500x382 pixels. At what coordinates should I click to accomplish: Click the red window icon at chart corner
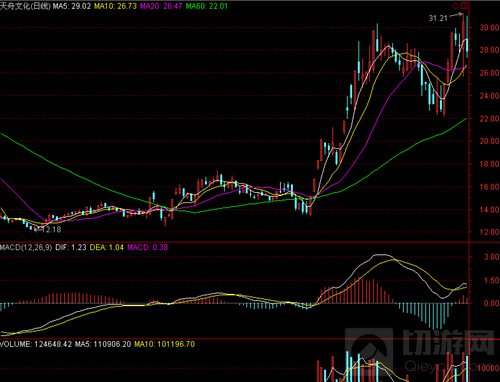tap(465, 6)
